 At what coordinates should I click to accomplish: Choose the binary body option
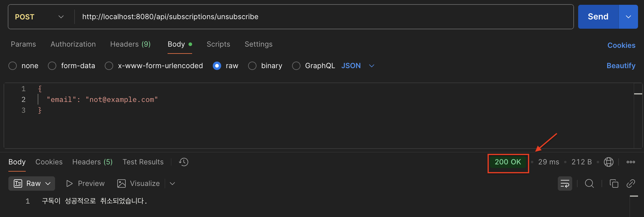pos(252,66)
